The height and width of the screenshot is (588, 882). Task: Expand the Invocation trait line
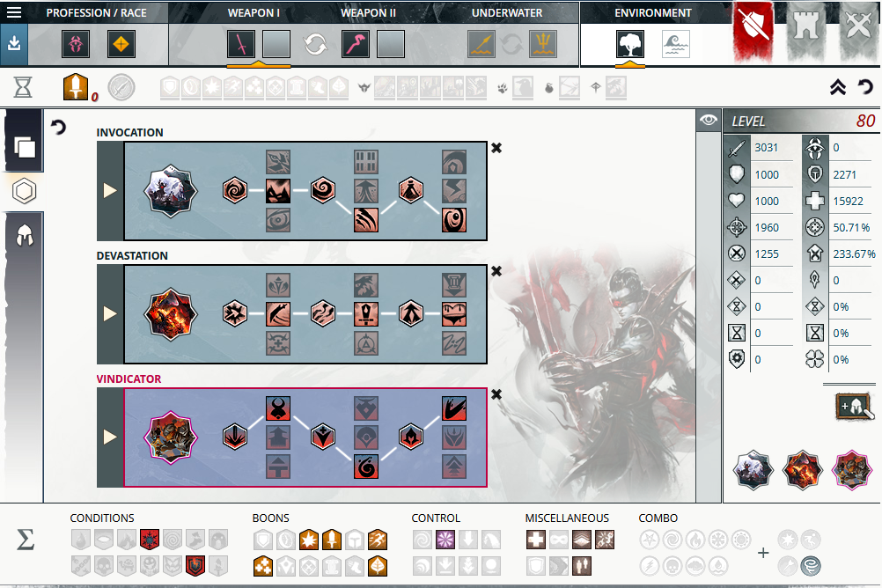[110, 191]
